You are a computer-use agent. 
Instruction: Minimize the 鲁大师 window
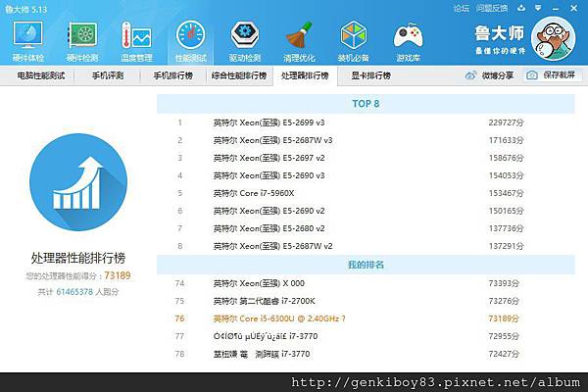556,8
